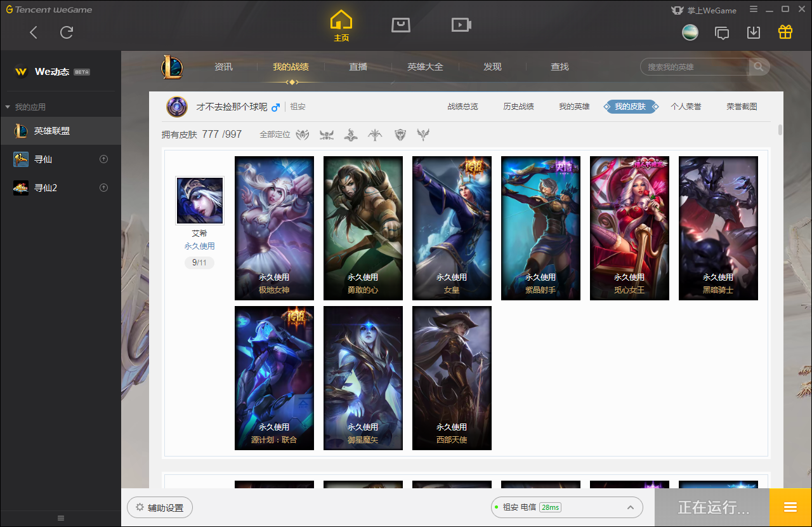
Task: Open the video player icon in top bar
Action: click(461, 25)
